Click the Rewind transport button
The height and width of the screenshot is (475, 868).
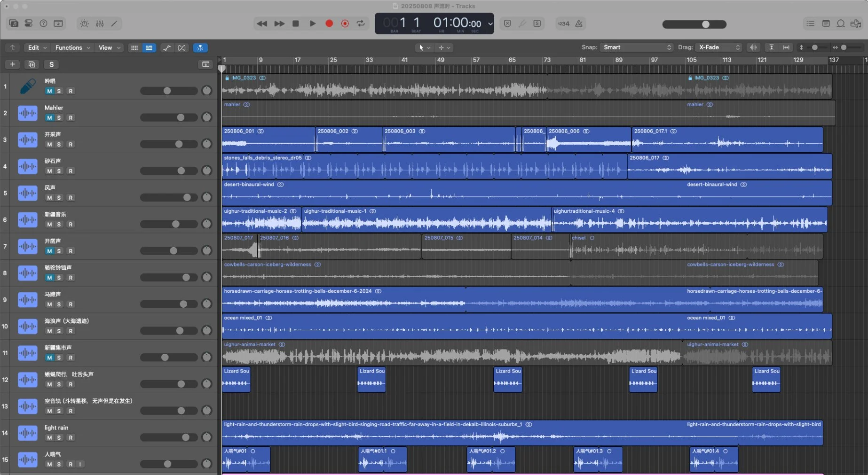(262, 23)
